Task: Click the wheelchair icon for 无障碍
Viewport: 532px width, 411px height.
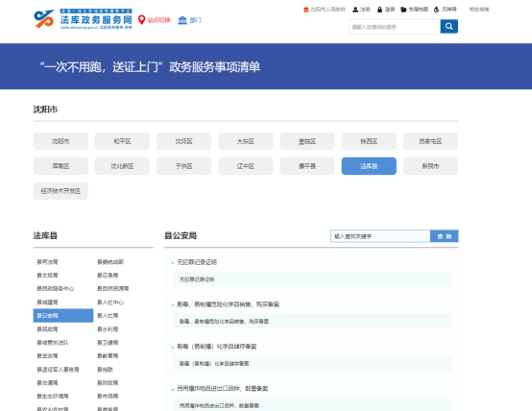Action: tap(436, 10)
